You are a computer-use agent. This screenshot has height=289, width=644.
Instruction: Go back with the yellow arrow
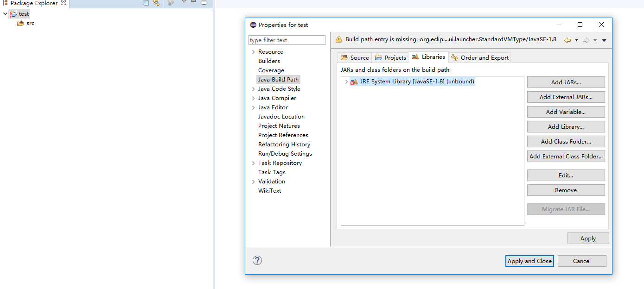pyautogui.click(x=567, y=40)
